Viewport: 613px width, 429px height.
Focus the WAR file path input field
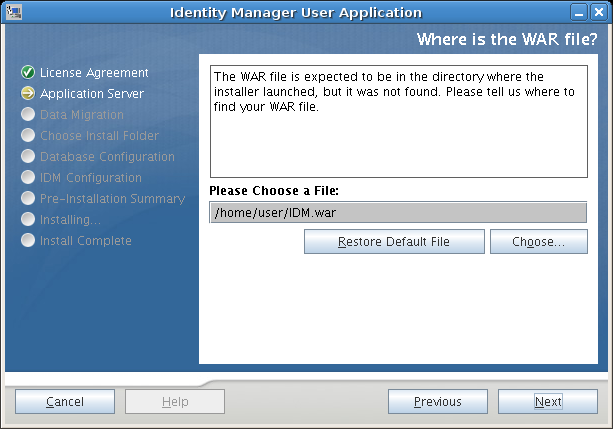click(398, 212)
